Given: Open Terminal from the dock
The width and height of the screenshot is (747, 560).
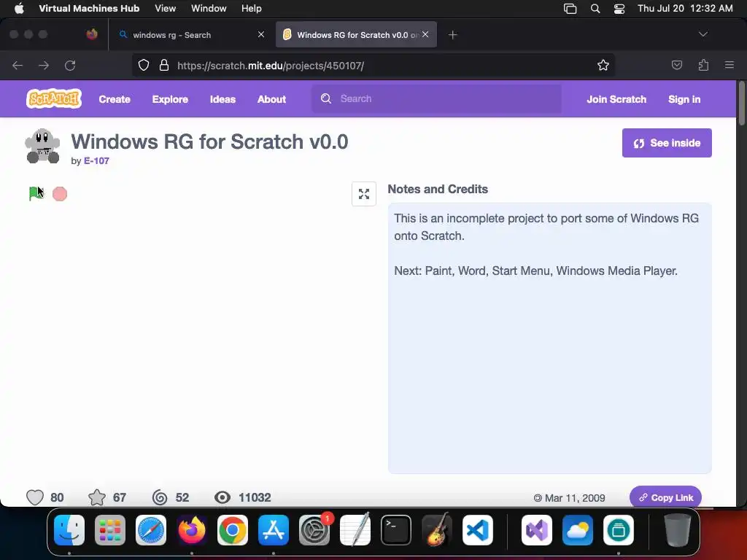Looking at the screenshot, I should coord(396,530).
